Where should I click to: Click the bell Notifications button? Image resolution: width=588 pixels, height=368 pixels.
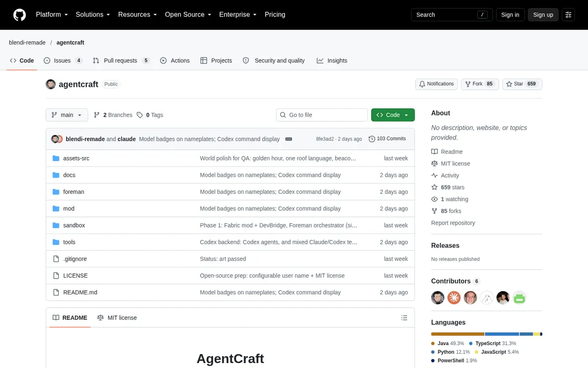pos(436,84)
